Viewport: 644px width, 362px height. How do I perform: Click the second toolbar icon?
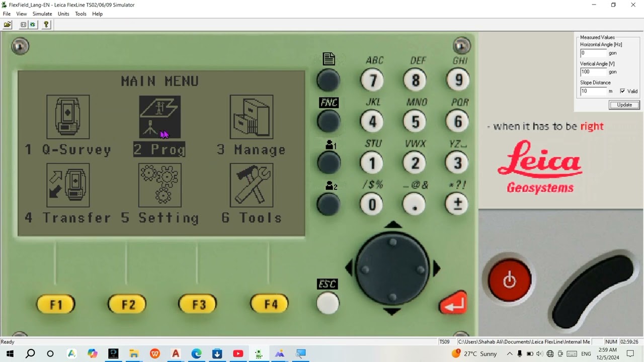click(23, 25)
